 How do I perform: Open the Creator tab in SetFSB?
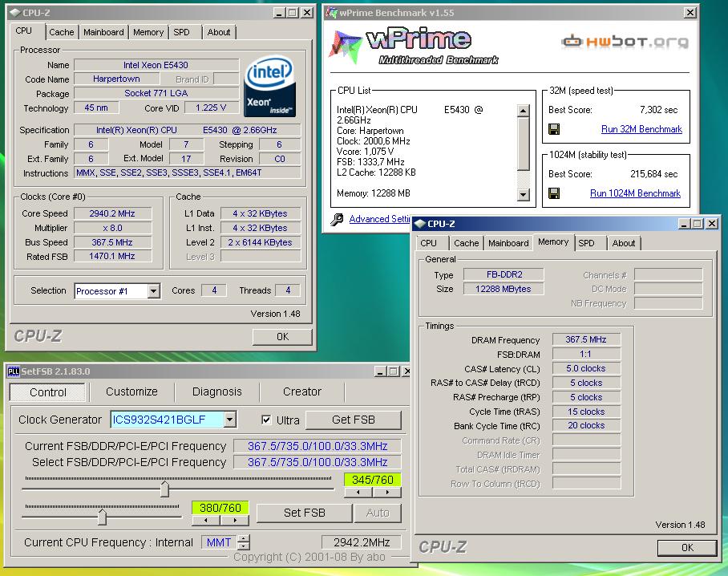(302, 391)
